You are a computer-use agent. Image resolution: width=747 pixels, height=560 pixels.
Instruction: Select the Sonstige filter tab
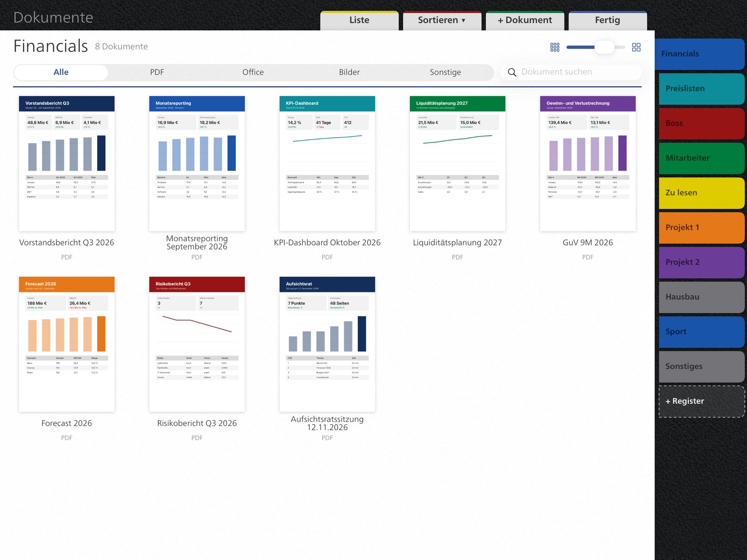coord(445,72)
